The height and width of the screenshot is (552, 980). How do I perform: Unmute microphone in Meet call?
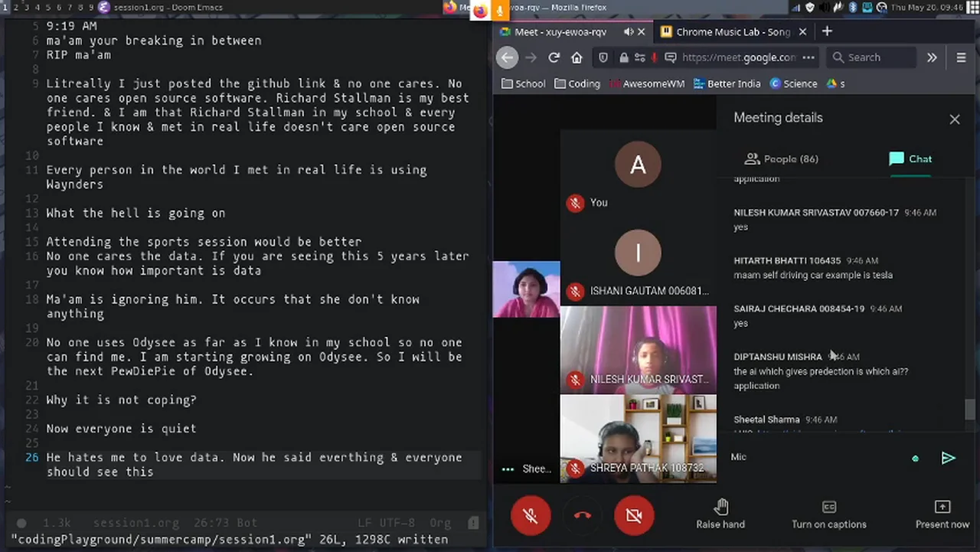pyautogui.click(x=530, y=515)
